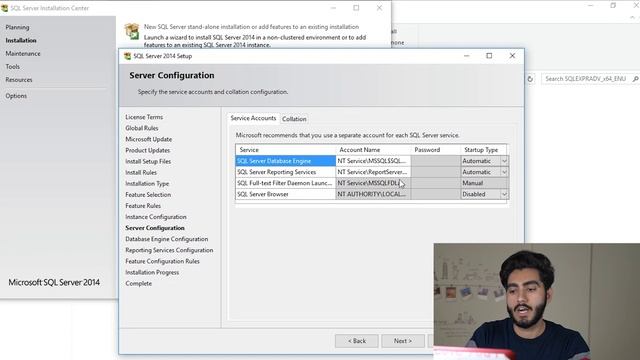Open Tools in Installation Center sidebar
The image size is (640, 360).
click(12, 67)
